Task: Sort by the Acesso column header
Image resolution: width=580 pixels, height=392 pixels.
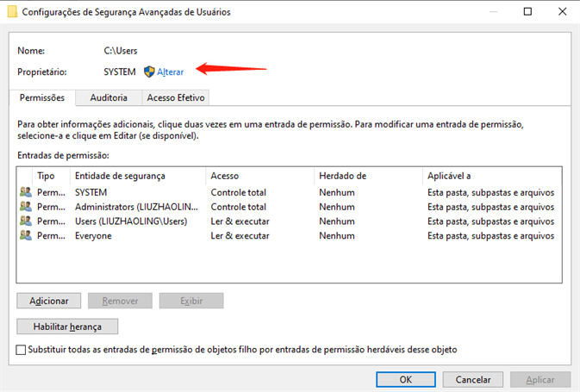Action: (260, 176)
